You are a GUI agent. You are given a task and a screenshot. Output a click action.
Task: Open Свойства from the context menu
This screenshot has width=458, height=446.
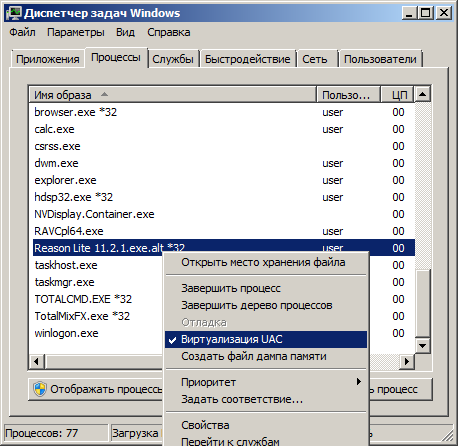pyautogui.click(x=266, y=425)
